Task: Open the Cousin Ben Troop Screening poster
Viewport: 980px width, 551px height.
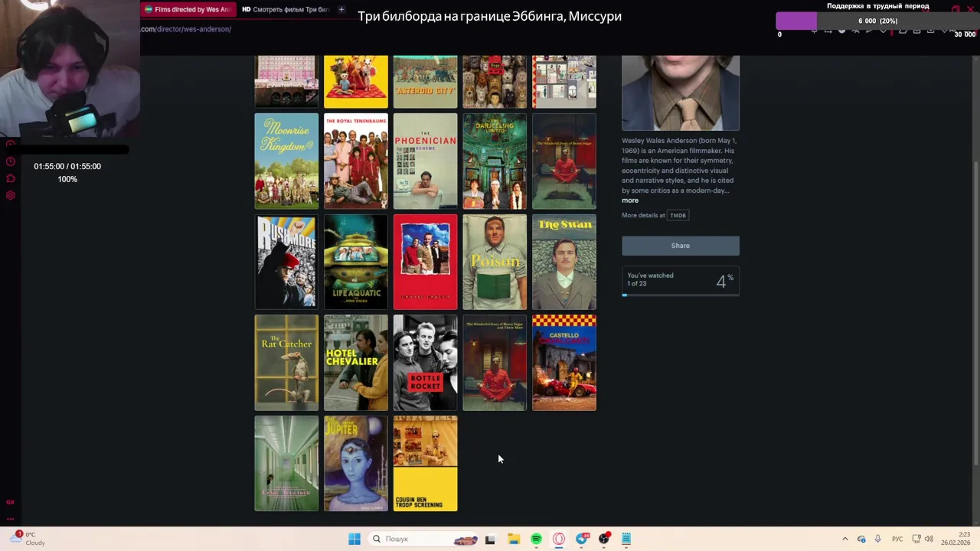Action: pos(425,463)
